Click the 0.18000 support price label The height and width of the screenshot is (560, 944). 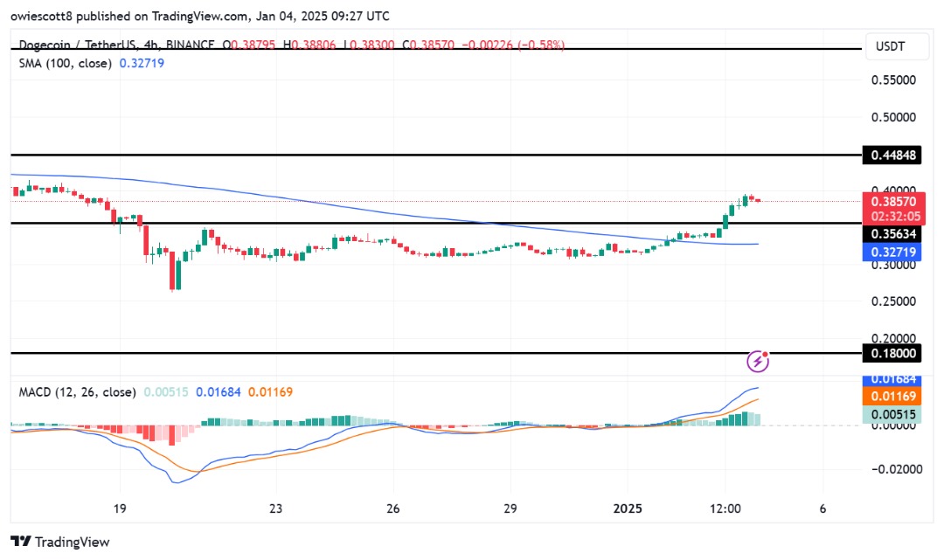[x=894, y=353]
